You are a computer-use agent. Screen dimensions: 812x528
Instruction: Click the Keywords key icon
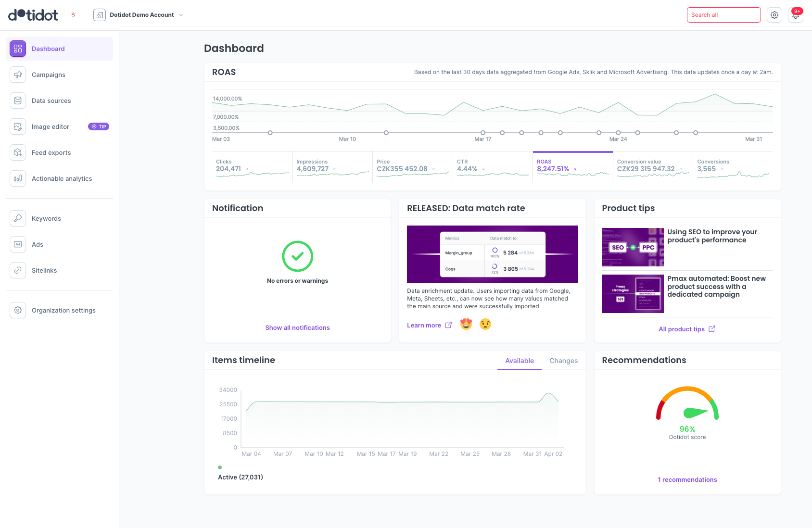coord(18,218)
